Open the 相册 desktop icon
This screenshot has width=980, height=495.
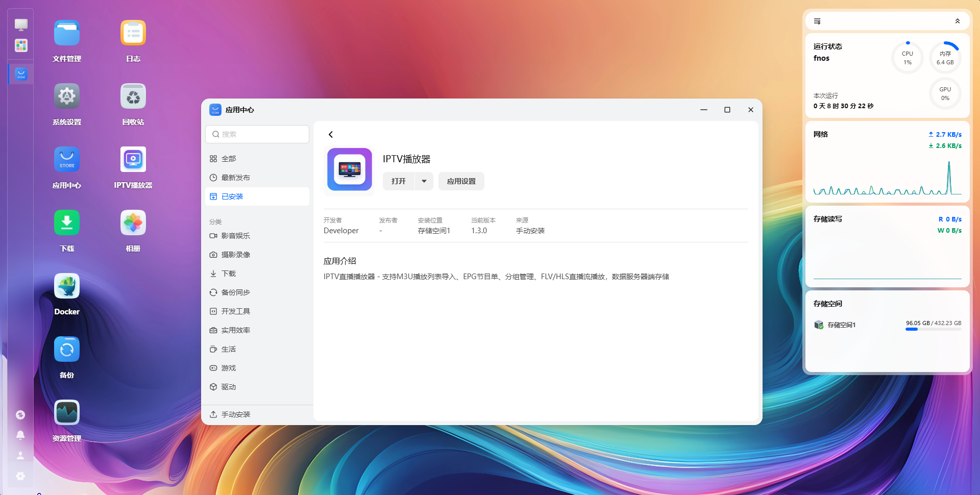[x=133, y=223]
